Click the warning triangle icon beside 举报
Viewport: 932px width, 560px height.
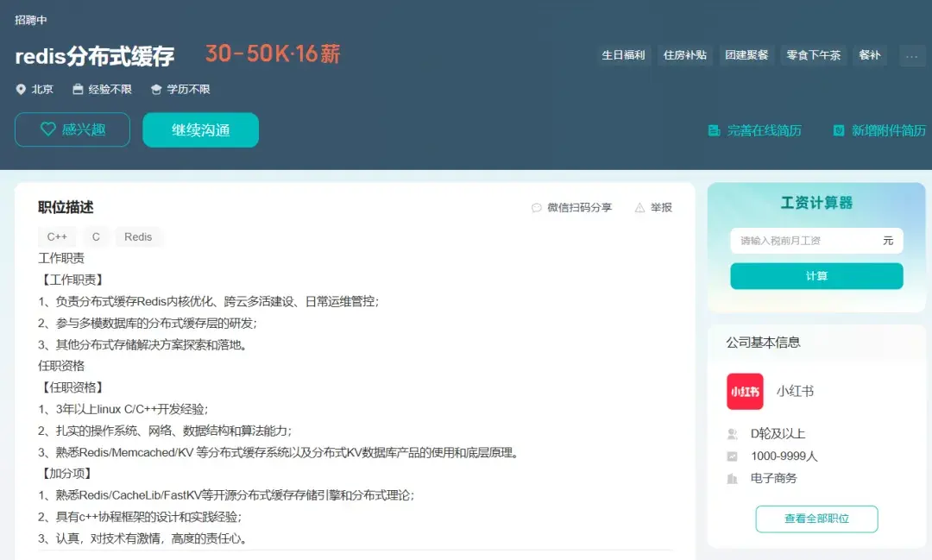coord(639,207)
